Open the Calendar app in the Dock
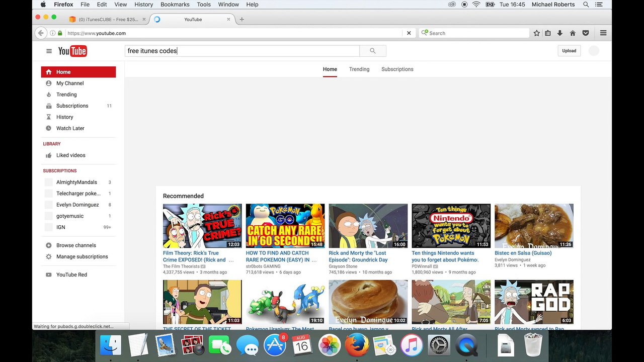The image size is (644, 362). click(302, 346)
